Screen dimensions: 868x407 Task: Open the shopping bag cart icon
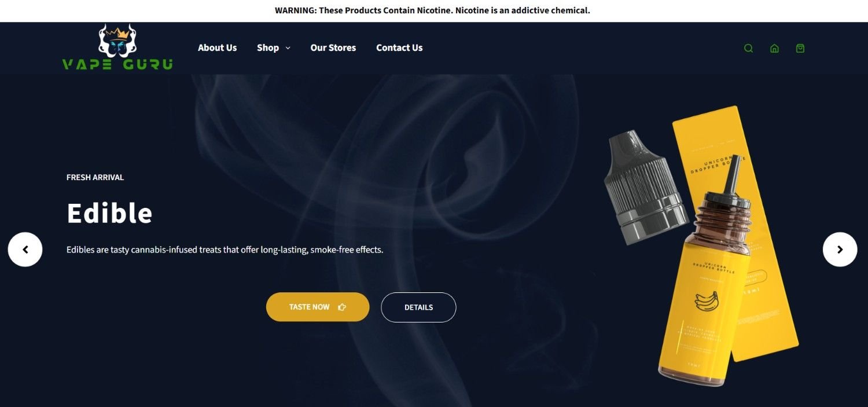800,48
